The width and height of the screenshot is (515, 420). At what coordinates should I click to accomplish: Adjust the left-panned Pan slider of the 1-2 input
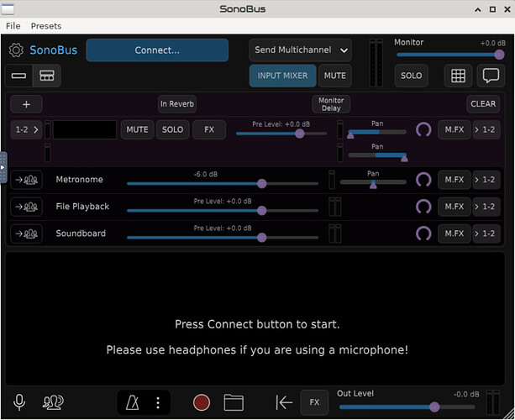pos(377,133)
